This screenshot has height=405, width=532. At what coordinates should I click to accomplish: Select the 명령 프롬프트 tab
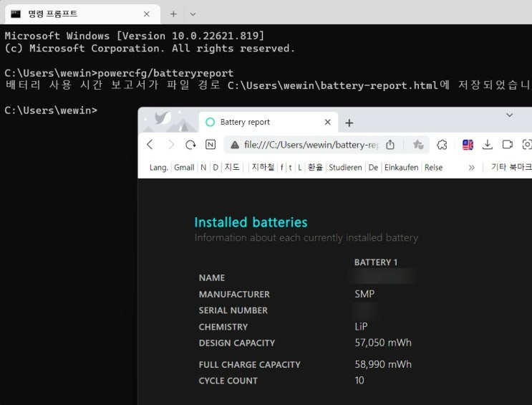81,14
